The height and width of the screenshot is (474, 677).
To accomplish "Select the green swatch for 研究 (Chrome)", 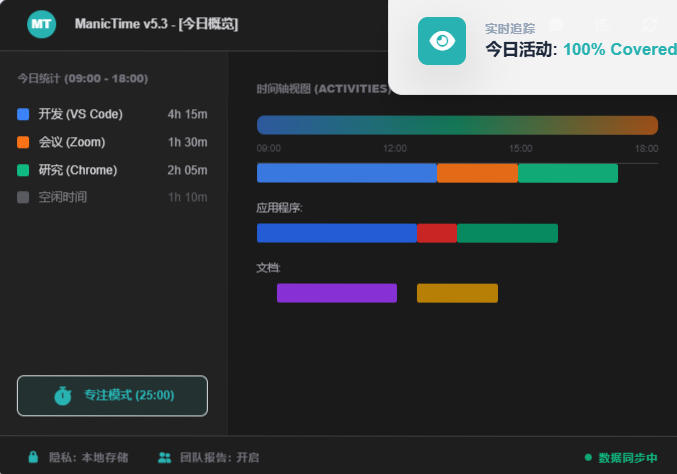I will click(x=23, y=170).
